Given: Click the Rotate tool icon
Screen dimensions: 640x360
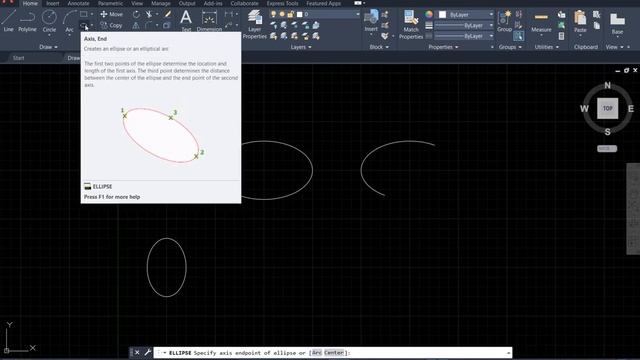Looking at the screenshot, I should pyautogui.click(x=136, y=14).
